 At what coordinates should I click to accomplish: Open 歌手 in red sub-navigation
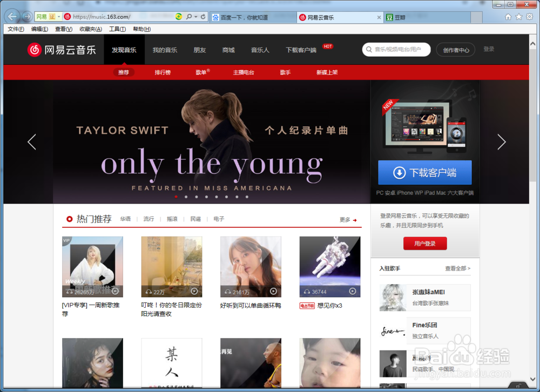(285, 72)
